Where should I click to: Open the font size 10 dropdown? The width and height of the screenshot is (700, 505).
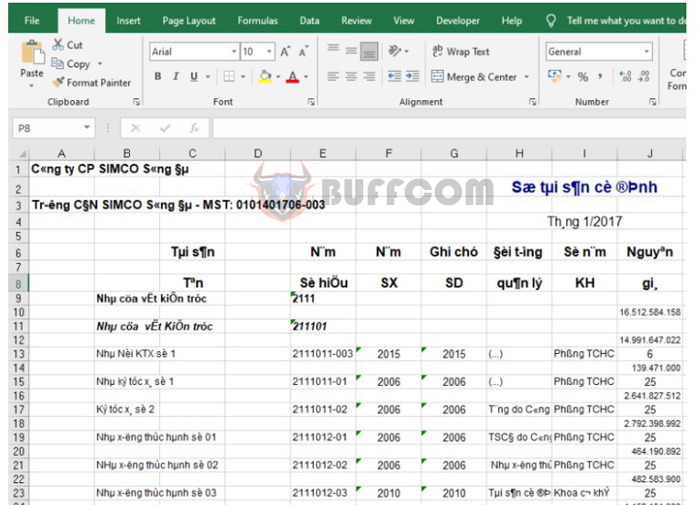coord(269,52)
